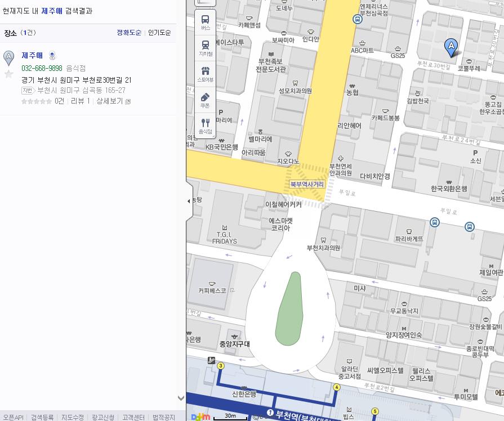504x421 pixels.
Task: Select the 쿠폰 coupon icon in toolbar
Action: (x=205, y=100)
